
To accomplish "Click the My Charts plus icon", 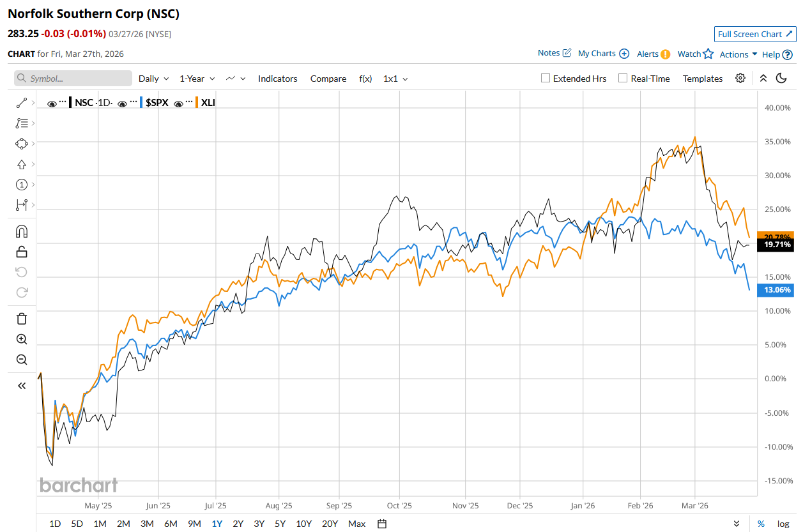I will [624, 54].
